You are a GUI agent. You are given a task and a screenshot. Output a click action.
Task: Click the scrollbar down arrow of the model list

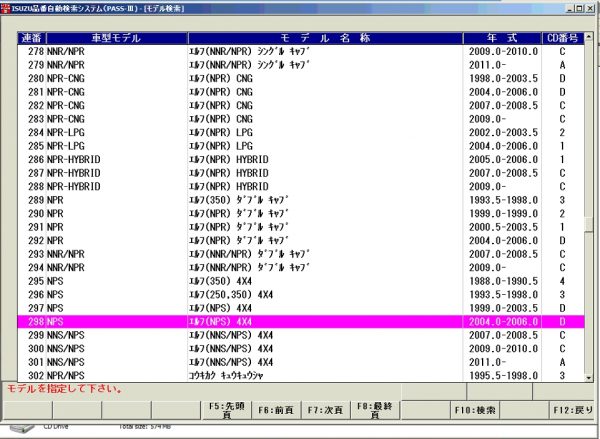click(x=589, y=378)
